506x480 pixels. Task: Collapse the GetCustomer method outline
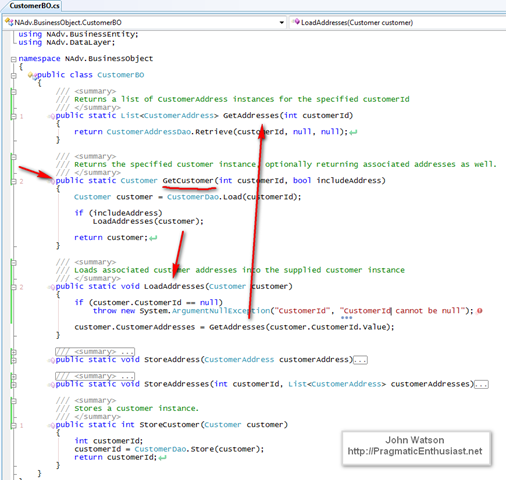tap(13, 182)
